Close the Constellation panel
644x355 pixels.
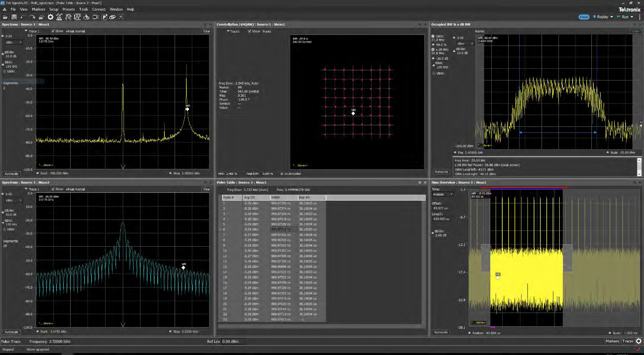pyautogui.click(x=425, y=24)
